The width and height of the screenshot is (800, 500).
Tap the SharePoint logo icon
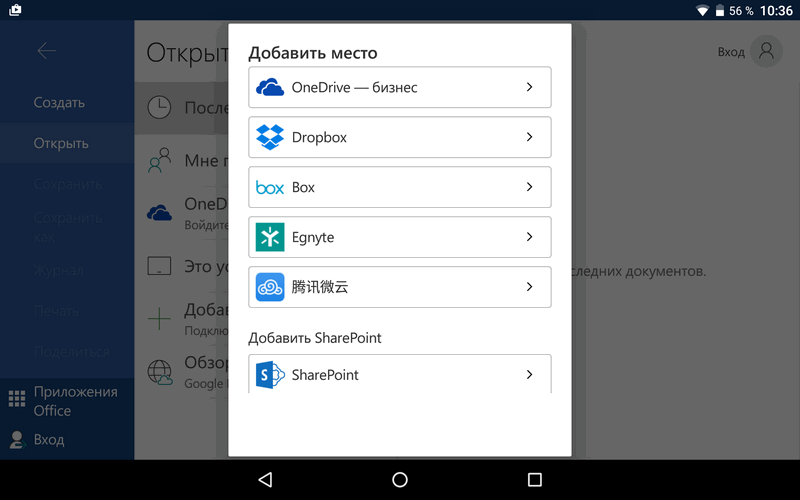point(270,375)
